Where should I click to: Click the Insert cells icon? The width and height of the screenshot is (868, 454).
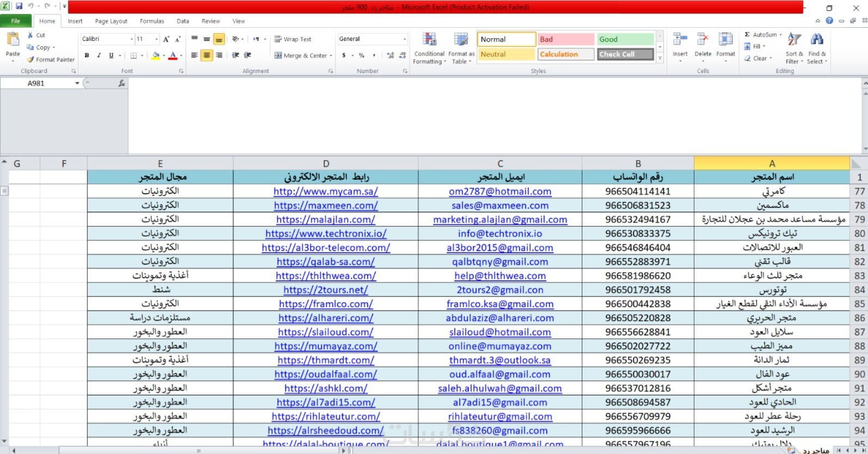tap(680, 40)
